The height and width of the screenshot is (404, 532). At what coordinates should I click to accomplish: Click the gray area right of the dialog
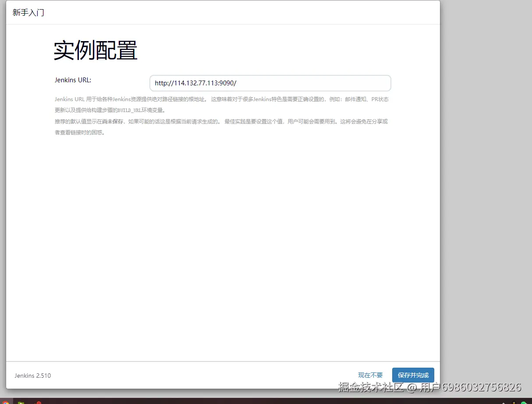tap(486, 175)
